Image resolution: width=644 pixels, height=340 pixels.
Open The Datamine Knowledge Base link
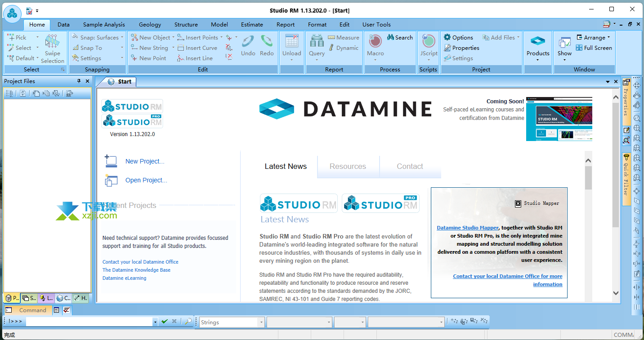[x=136, y=270]
